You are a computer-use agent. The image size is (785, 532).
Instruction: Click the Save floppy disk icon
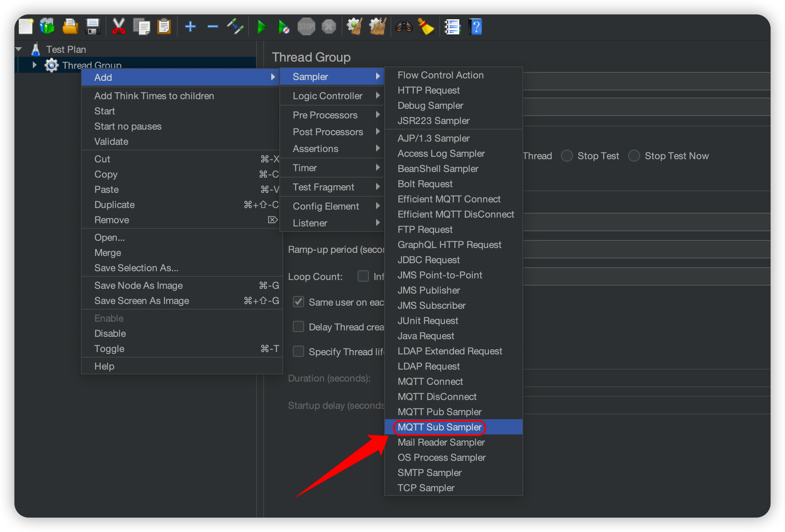[x=93, y=27]
